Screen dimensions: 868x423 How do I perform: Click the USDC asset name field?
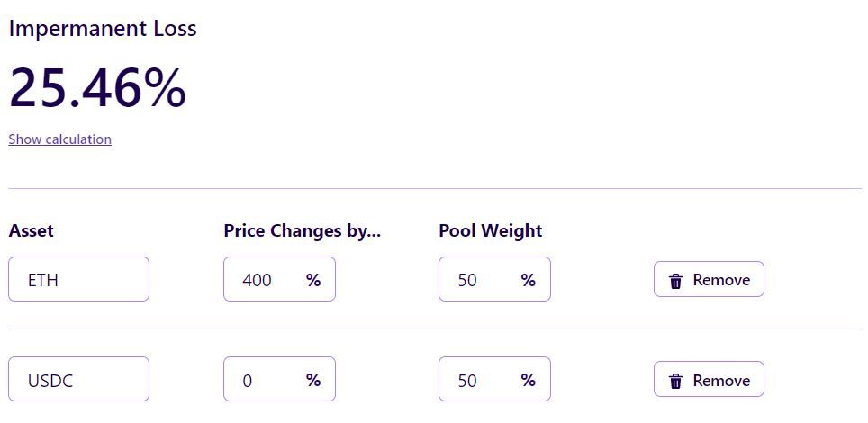pos(78,380)
